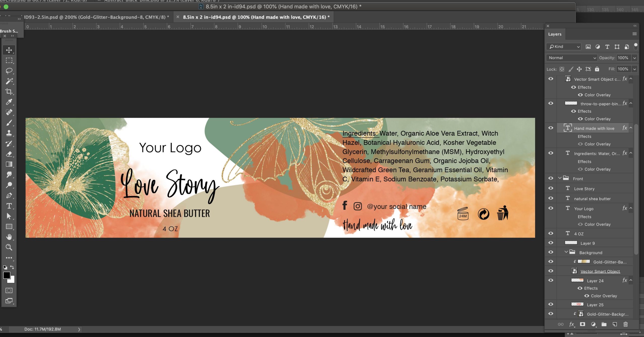Open the Layers panel options menu
This screenshot has width=644, height=337.
[634, 34]
